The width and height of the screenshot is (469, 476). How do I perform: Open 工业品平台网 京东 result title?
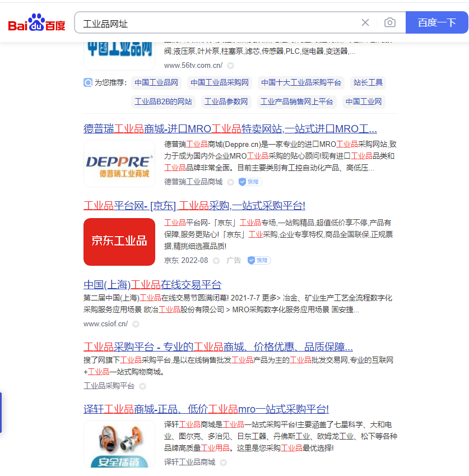[x=194, y=206]
